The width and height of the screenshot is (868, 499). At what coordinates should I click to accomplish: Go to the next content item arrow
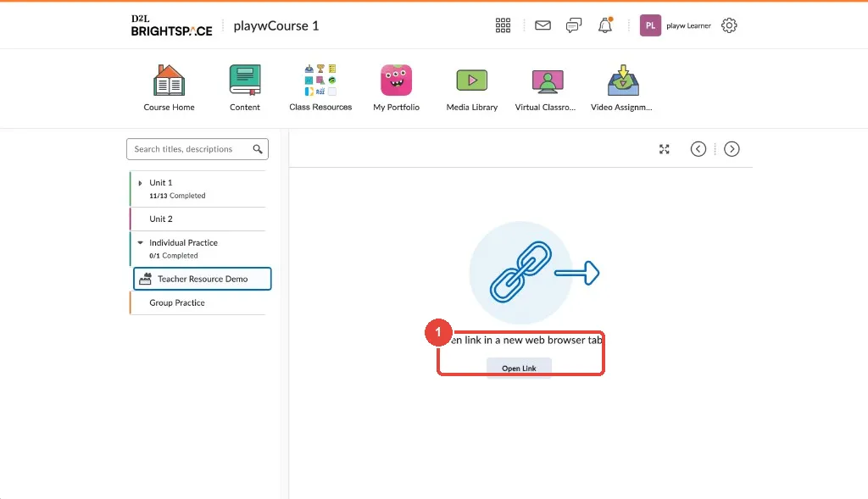click(732, 149)
